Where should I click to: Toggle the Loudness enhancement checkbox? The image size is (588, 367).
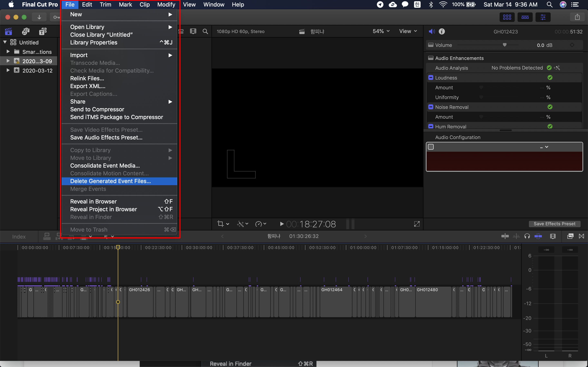431,78
